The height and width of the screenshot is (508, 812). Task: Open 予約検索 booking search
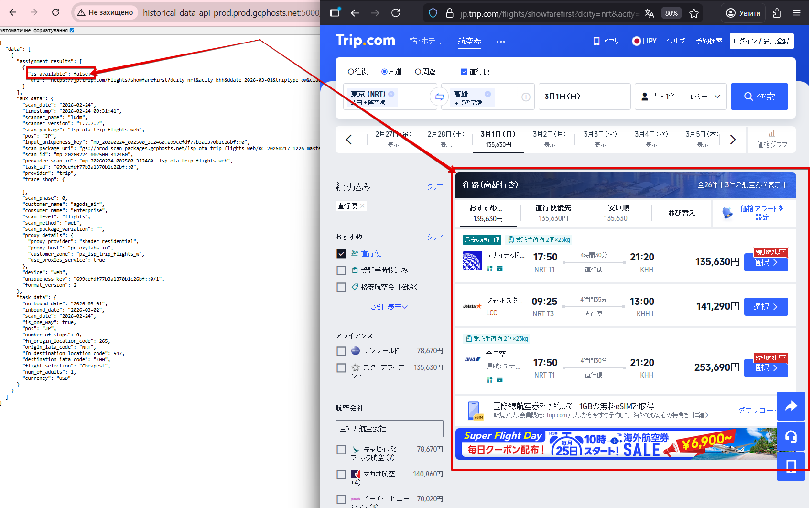[709, 41]
